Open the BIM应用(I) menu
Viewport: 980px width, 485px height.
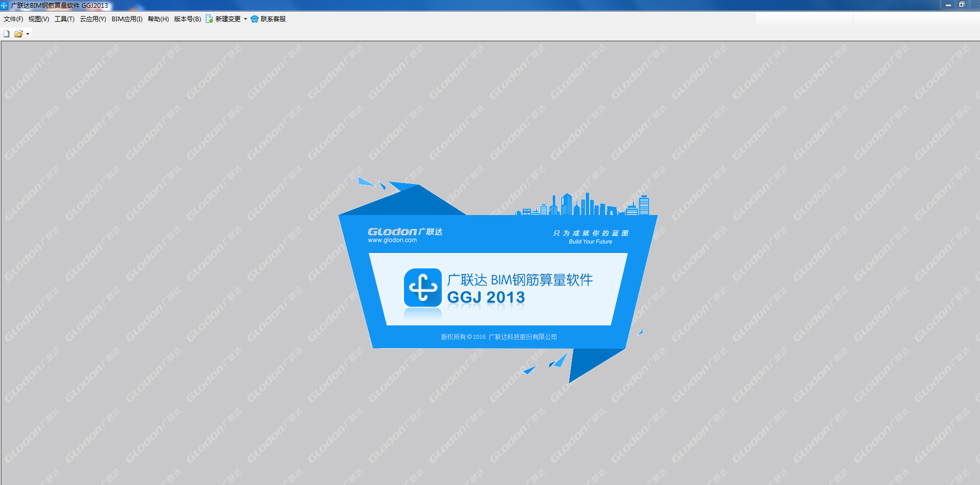127,19
